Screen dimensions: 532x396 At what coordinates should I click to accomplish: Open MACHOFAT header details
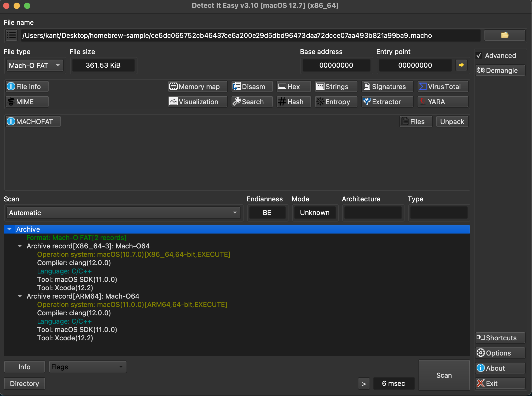(33, 121)
